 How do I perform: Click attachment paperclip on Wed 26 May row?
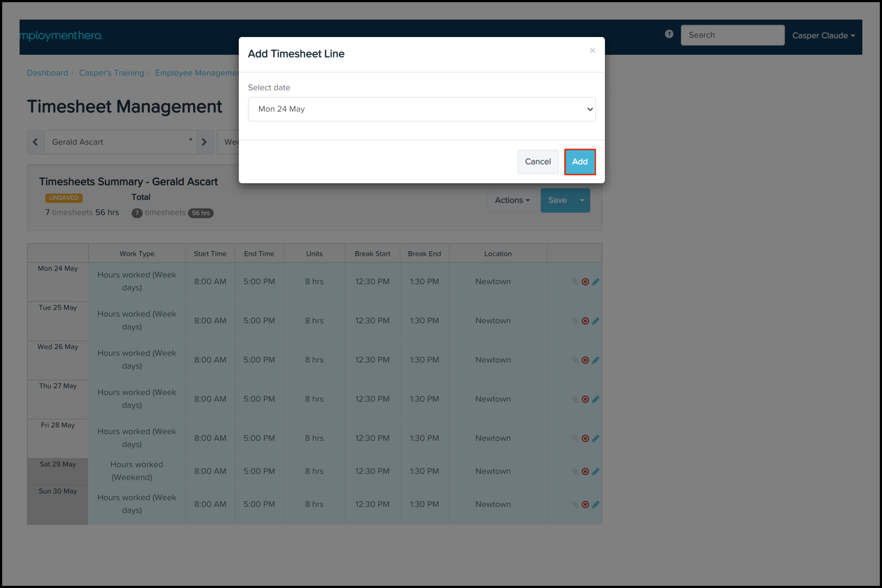(x=575, y=360)
